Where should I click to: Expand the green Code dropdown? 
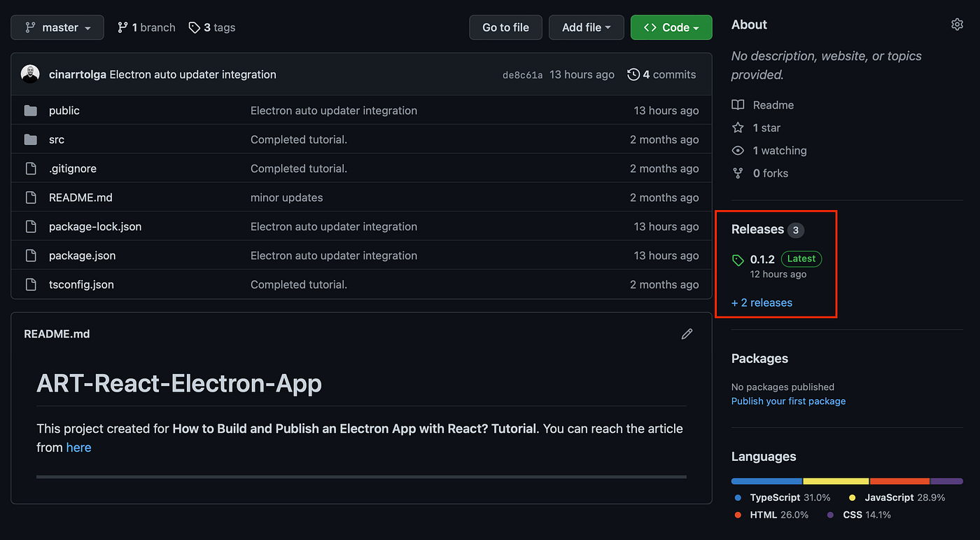(671, 27)
